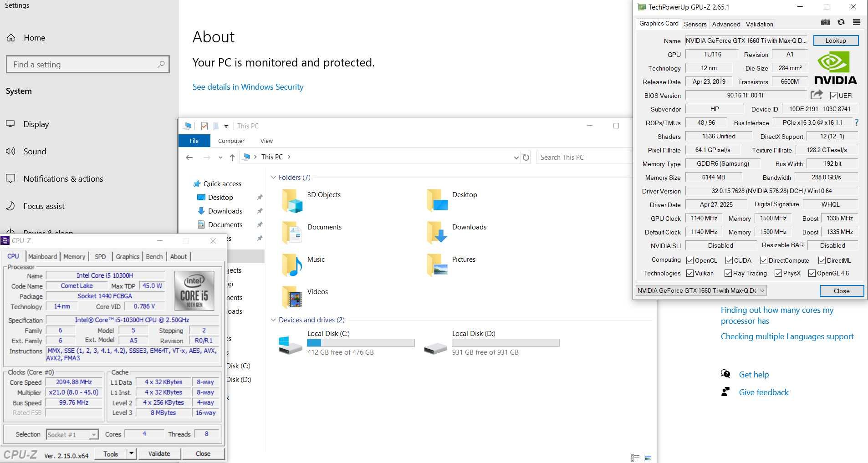The height and width of the screenshot is (463, 868).
Task: Toggle the Ray Tracing checkbox
Action: point(728,273)
